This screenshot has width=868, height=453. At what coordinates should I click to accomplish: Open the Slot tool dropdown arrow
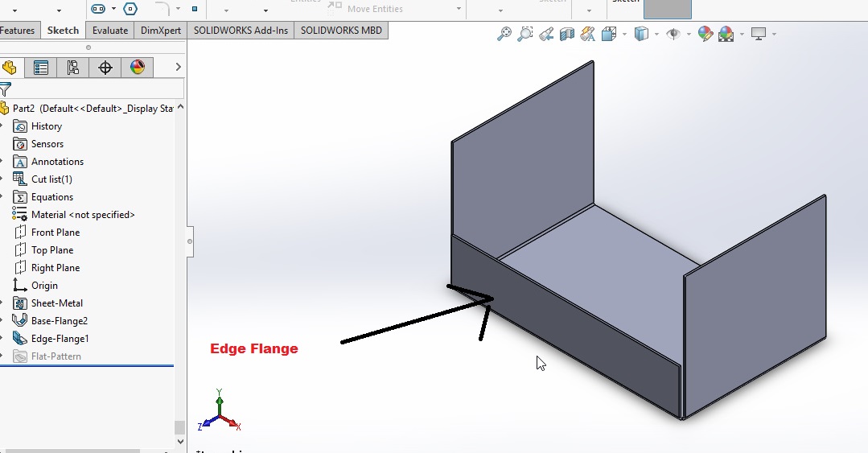click(113, 8)
